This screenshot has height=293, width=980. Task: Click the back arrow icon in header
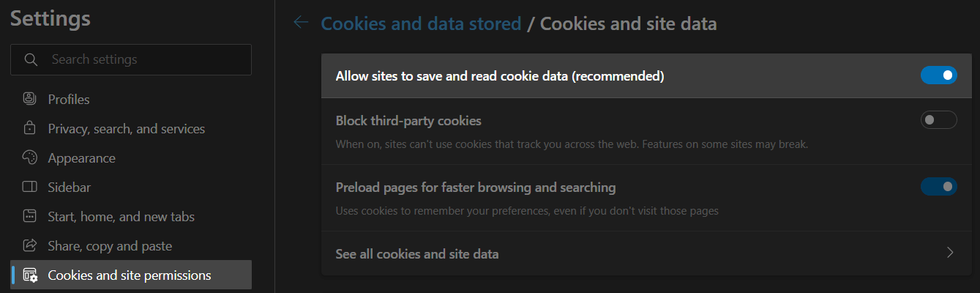300,23
